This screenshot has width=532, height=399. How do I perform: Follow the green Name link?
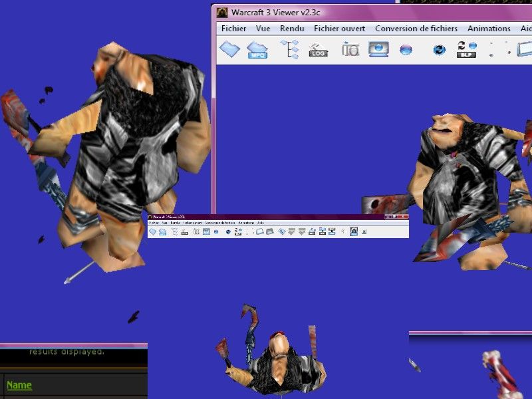tap(19, 385)
